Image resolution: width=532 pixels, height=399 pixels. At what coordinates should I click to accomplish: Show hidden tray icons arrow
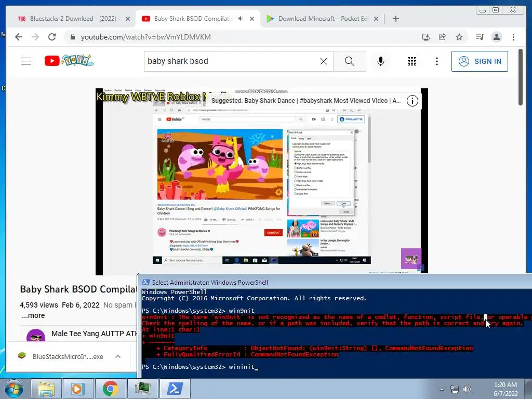(442, 389)
